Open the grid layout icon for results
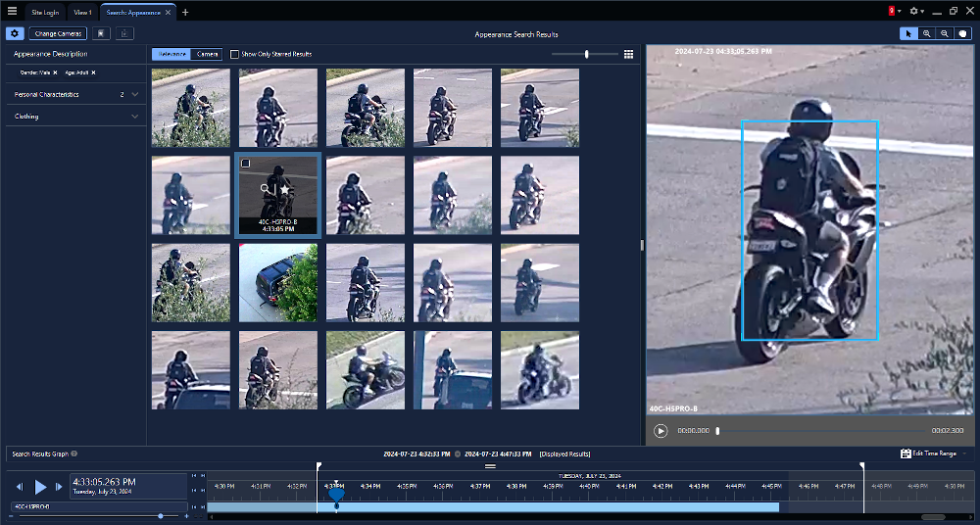Screen dimensions: 980x525 click(x=628, y=54)
